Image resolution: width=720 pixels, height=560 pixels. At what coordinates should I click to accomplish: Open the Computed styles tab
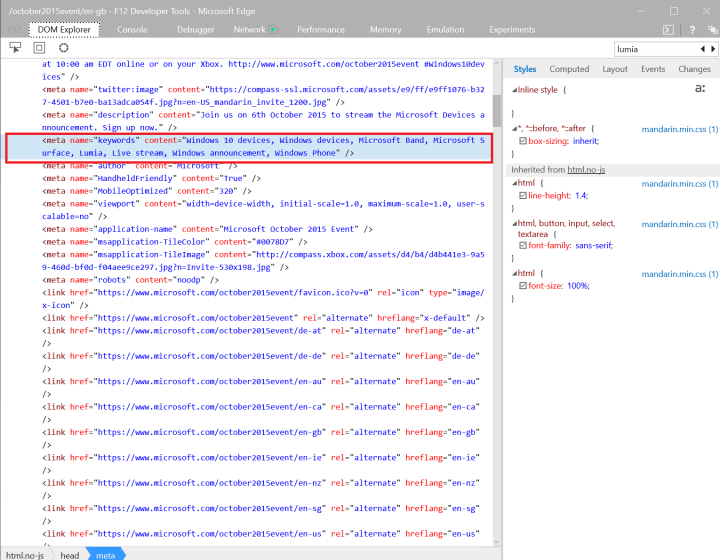coord(569,69)
